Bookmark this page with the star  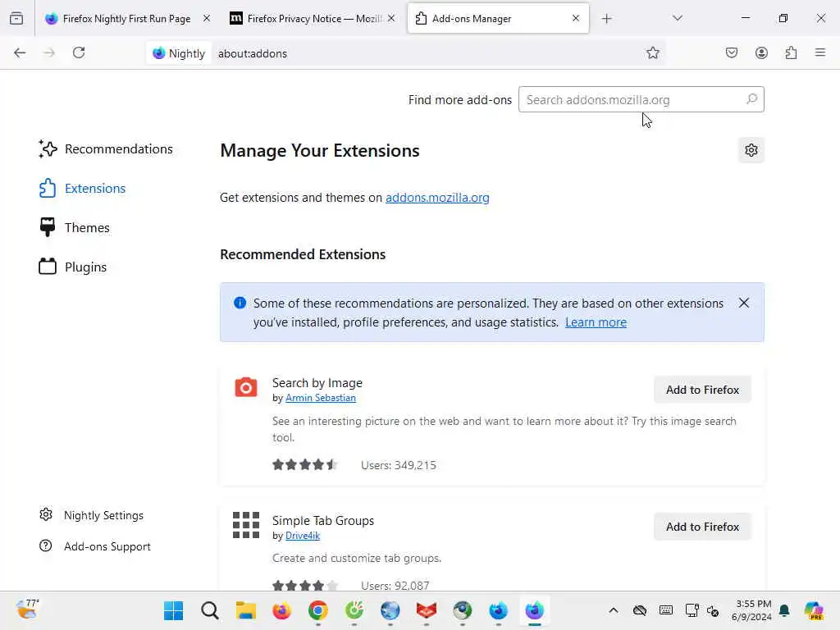coord(652,52)
